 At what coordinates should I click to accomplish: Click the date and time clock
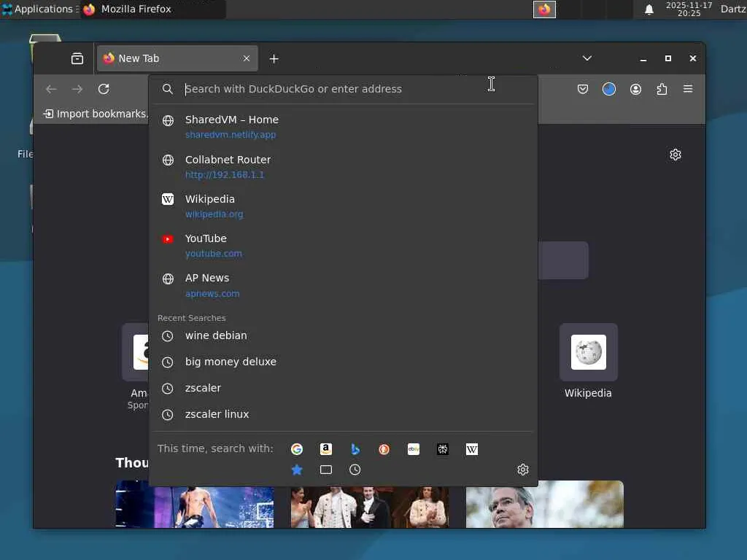point(689,9)
